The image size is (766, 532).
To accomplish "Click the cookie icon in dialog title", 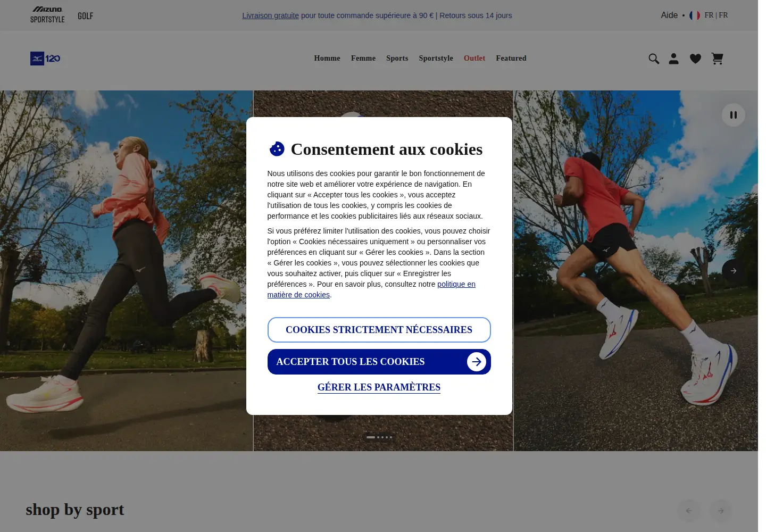I will [x=277, y=149].
